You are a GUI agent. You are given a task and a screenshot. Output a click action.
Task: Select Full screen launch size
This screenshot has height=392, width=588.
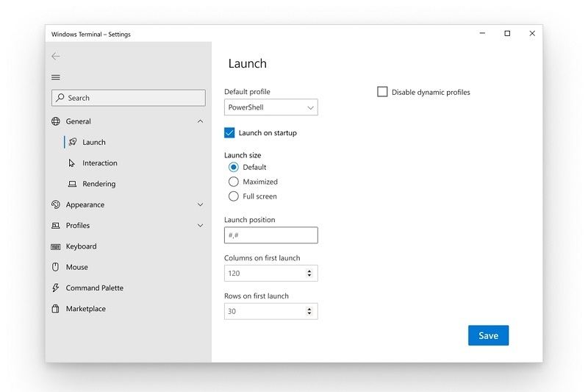[233, 196]
